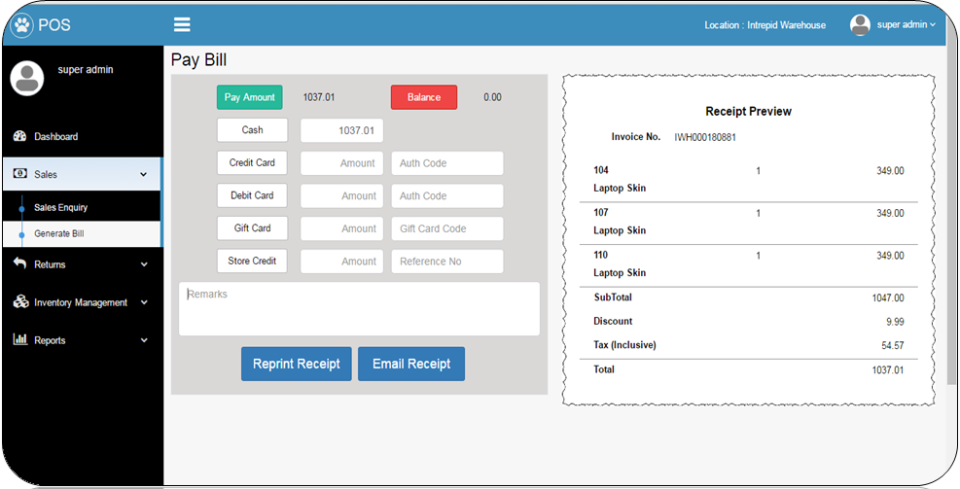The image size is (960, 489).
Task: Click the Tax value 54.57
Action: pos(893,346)
